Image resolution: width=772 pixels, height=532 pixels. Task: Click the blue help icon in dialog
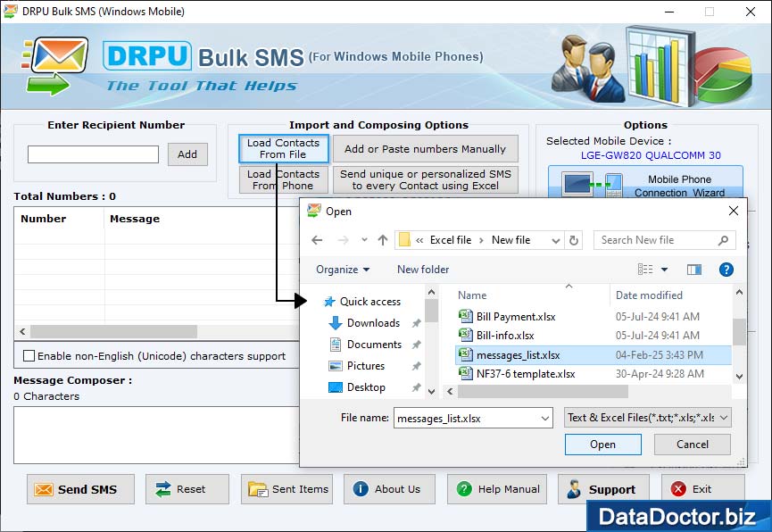pos(726,270)
